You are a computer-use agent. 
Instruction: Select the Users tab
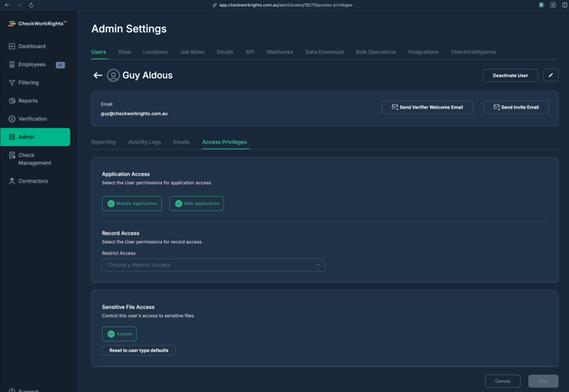click(99, 52)
